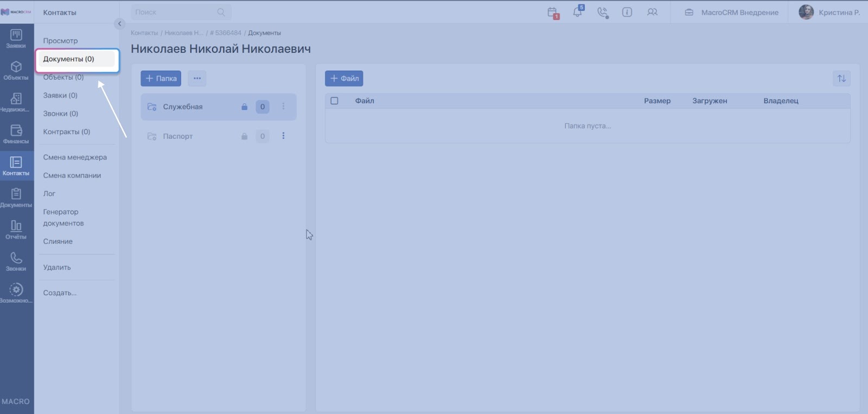The image size is (868, 414).
Task: Select the Паспорт folder
Action: tap(178, 136)
